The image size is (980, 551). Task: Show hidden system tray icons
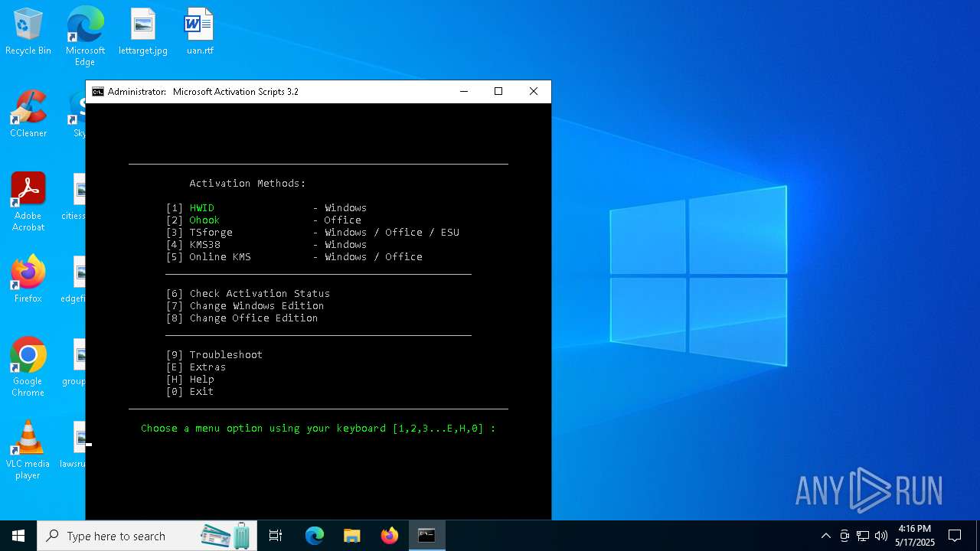point(825,536)
